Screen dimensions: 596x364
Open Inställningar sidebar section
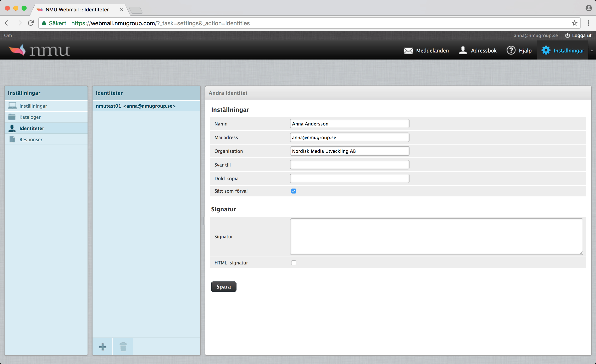(x=46, y=106)
